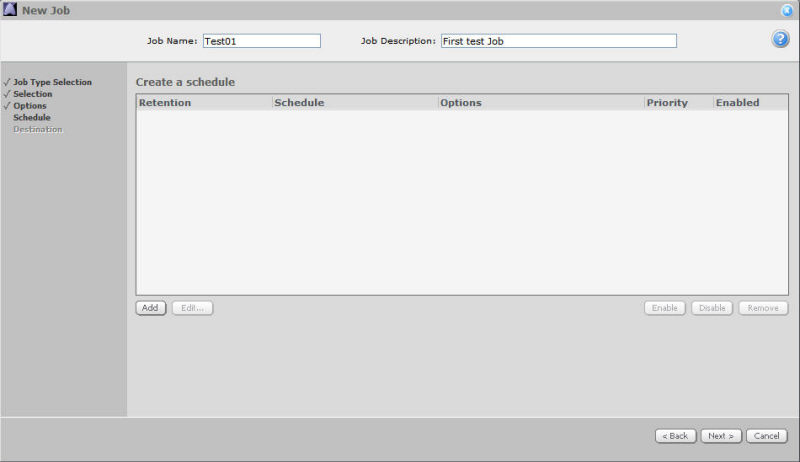
Task: Proceed with the Next button
Action: click(x=720, y=436)
